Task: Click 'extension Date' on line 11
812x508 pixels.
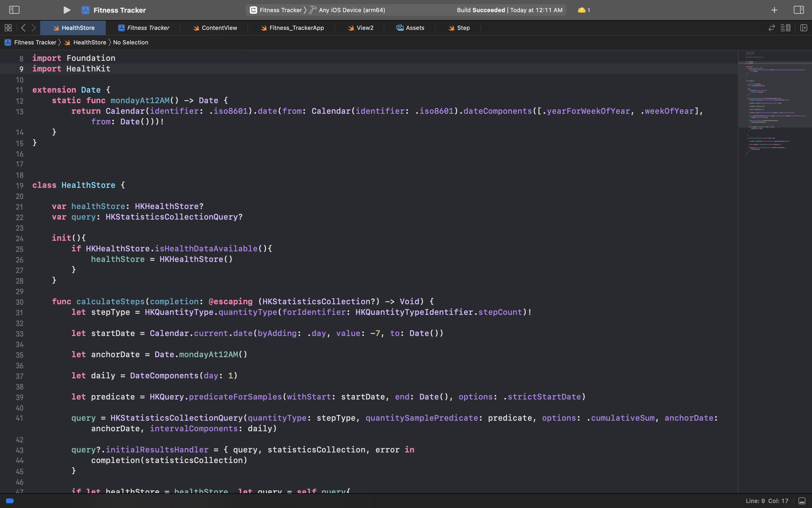Action: (x=66, y=90)
